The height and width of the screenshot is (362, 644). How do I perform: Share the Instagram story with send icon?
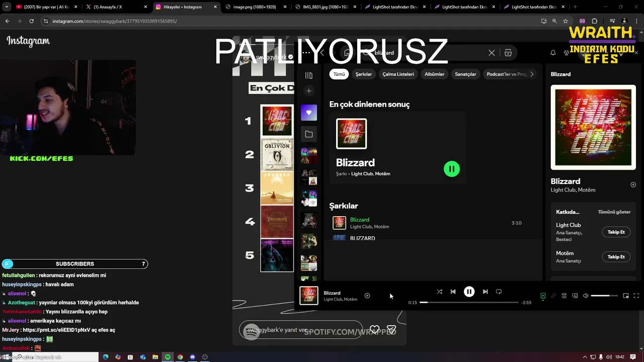[391, 330]
